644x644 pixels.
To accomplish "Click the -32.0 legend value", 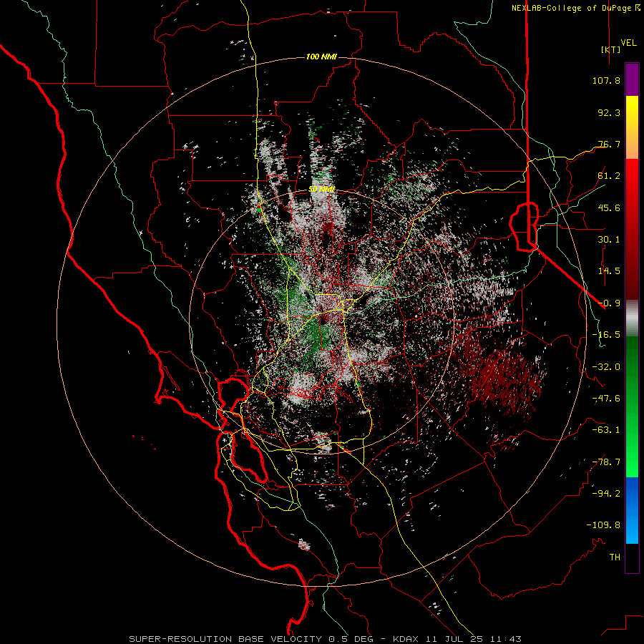I will pos(606,367).
